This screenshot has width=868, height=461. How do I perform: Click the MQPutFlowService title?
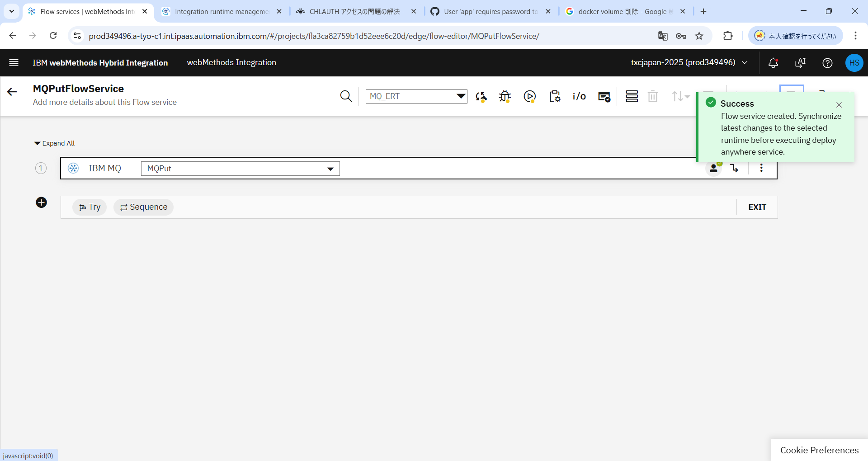[78, 89]
